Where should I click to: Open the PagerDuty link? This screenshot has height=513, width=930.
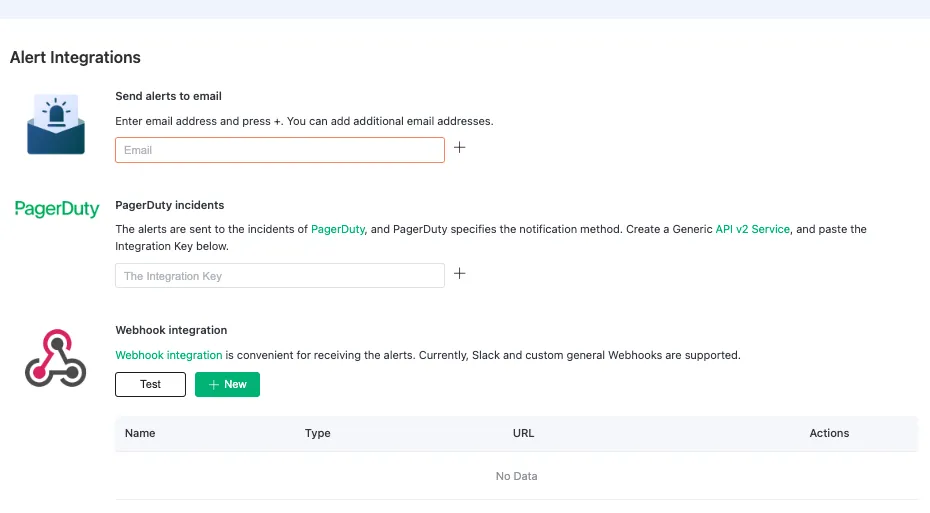338,229
